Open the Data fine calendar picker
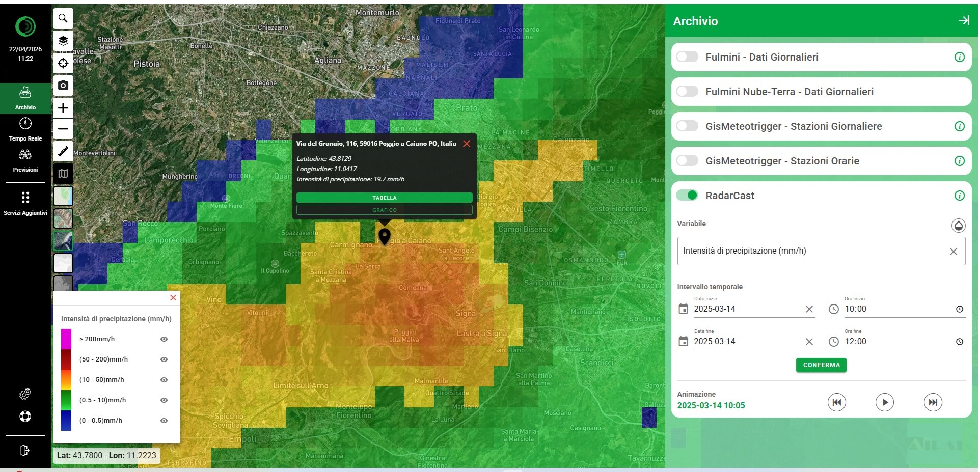The width and height of the screenshot is (980, 472). (x=684, y=342)
